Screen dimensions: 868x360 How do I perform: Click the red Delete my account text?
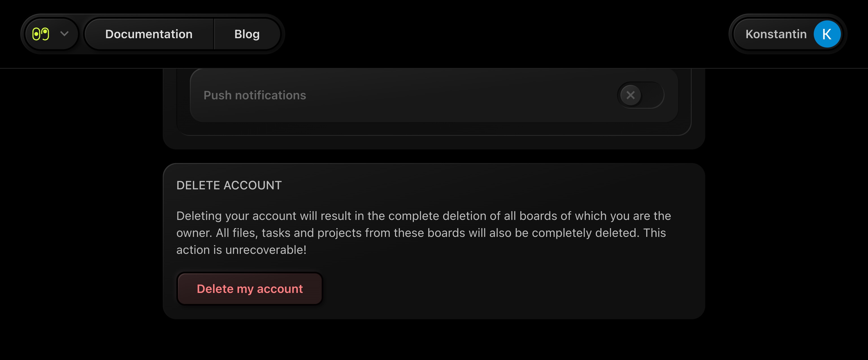tap(250, 289)
